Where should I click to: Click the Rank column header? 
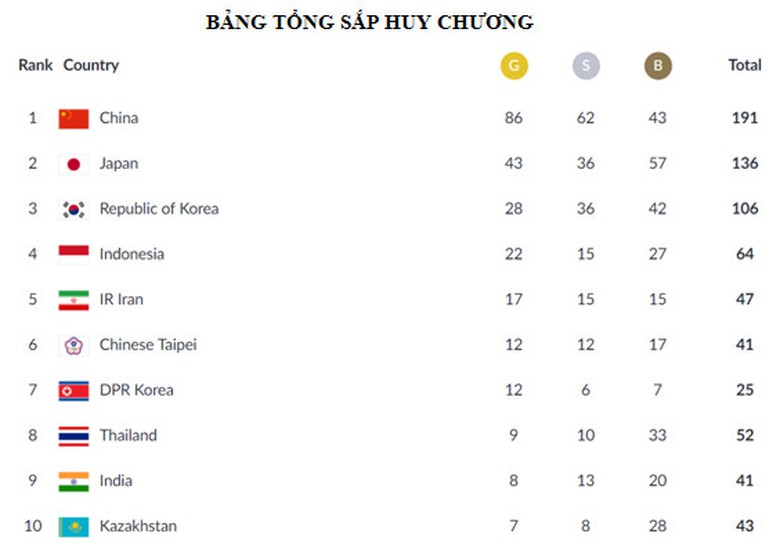(35, 65)
